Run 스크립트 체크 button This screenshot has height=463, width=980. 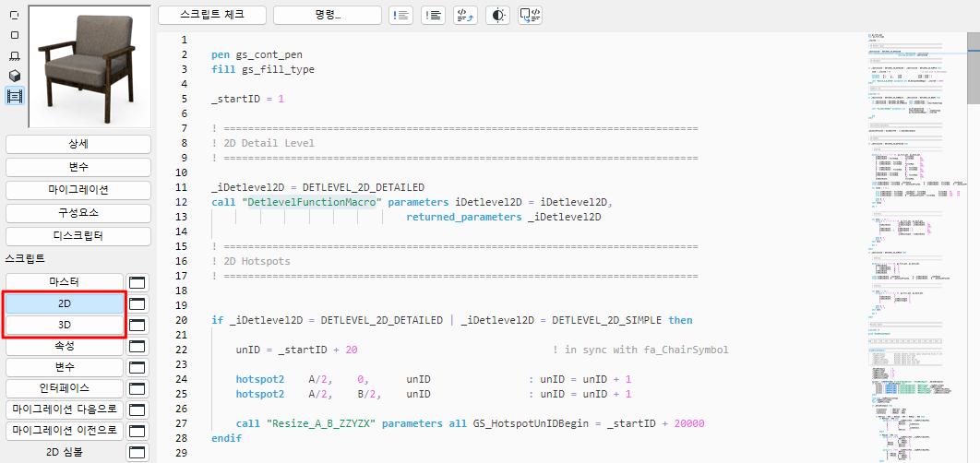[212, 15]
